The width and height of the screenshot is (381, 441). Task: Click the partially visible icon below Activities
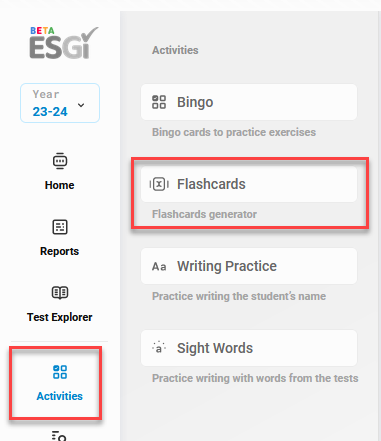click(x=60, y=435)
